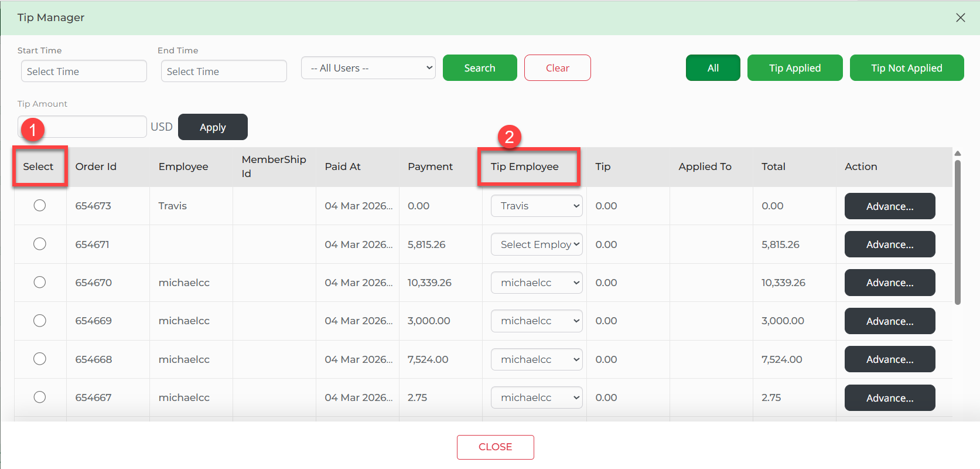
Task: Select radio button for order 654669
Action: pos(39,321)
